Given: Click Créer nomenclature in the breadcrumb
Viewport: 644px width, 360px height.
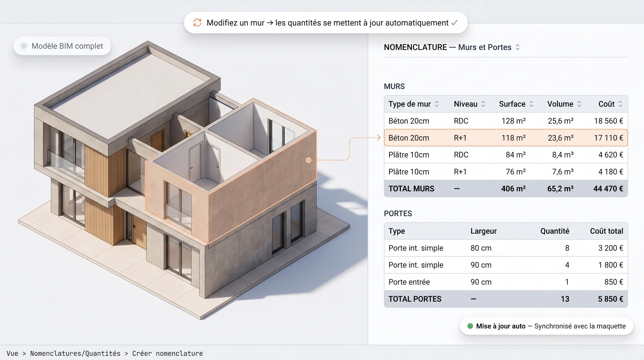Looking at the screenshot, I should (167, 353).
